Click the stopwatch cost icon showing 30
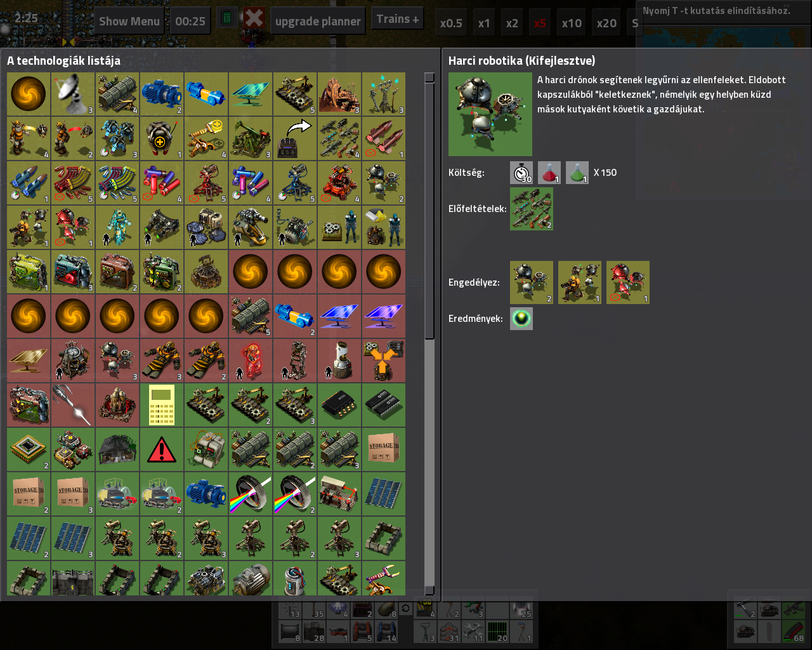 tap(521, 173)
